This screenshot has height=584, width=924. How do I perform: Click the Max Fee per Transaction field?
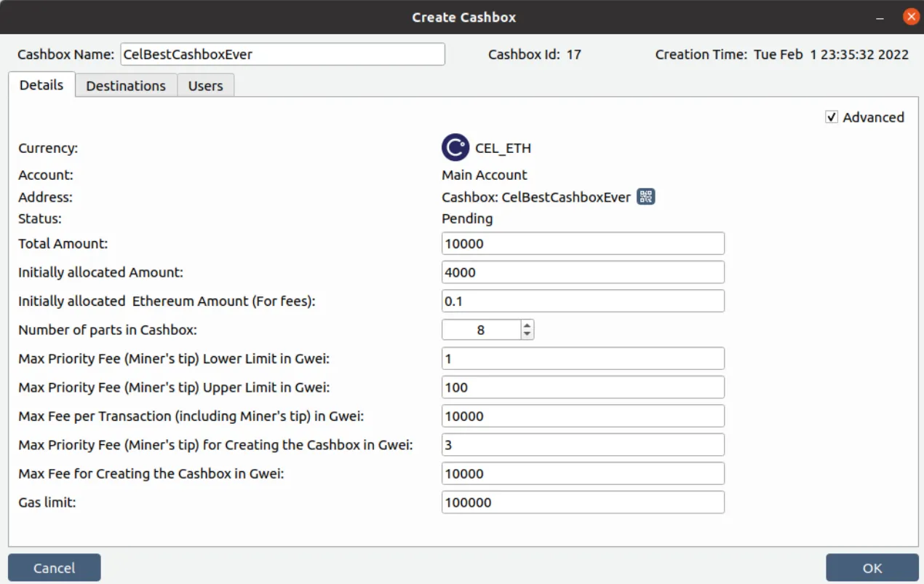(x=583, y=416)
